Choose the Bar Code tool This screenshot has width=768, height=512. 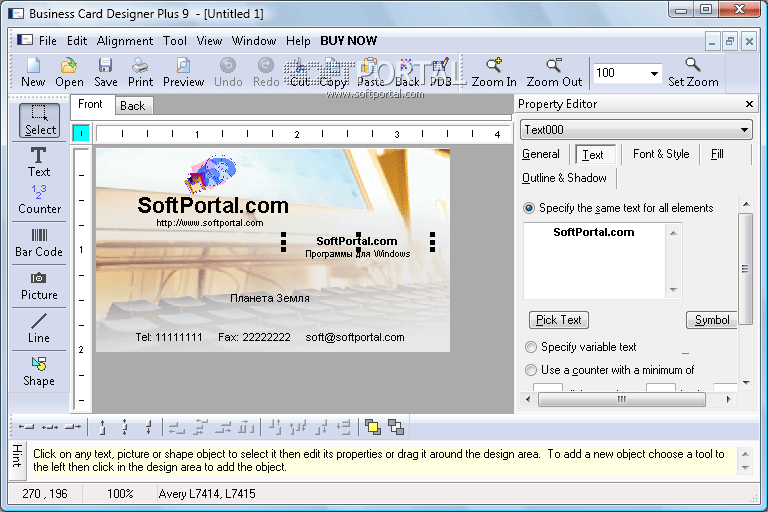[39, 243]
